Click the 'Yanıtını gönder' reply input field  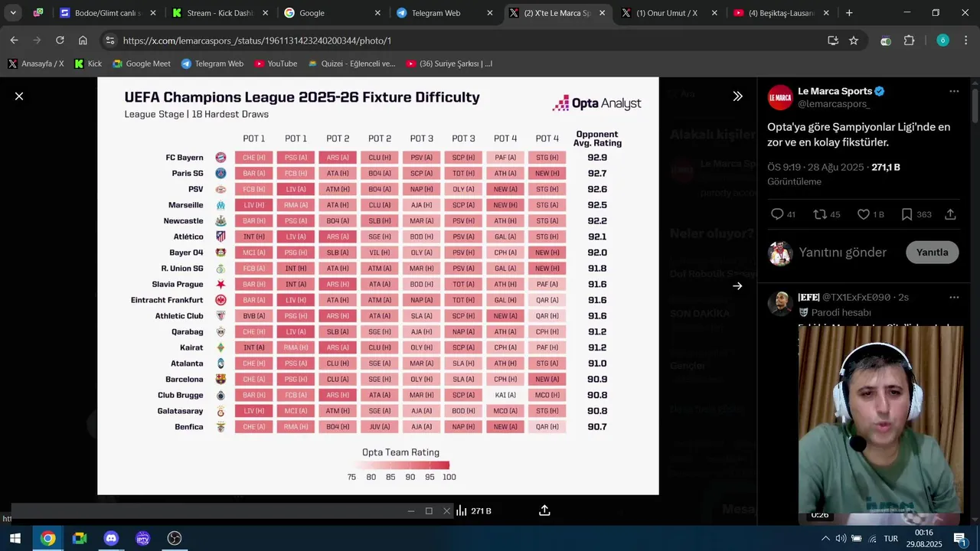point(842,252)
